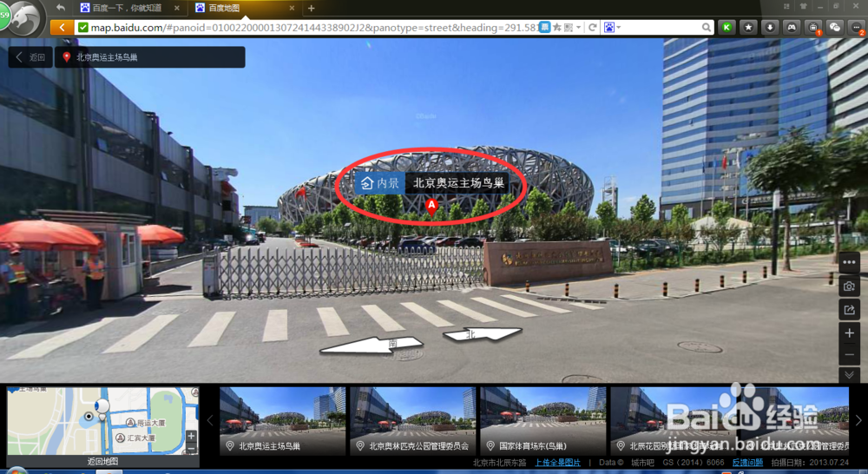Click the 北京市北辰东路 address text in the footer

[x=499, y=463]
